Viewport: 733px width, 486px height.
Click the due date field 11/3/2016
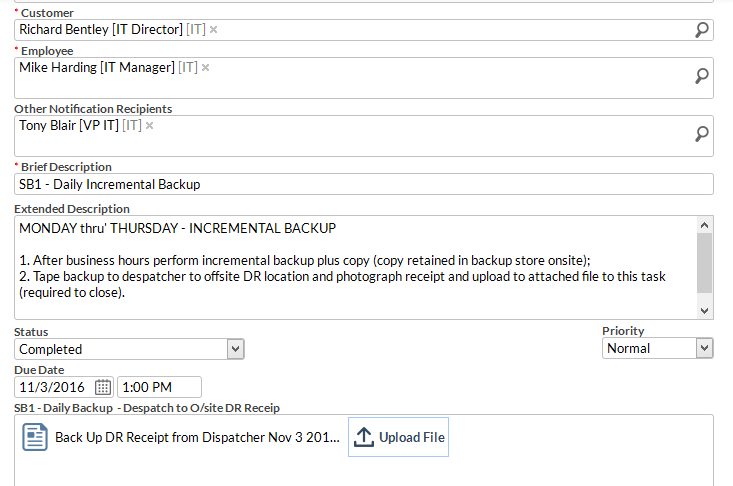point(55,387)
